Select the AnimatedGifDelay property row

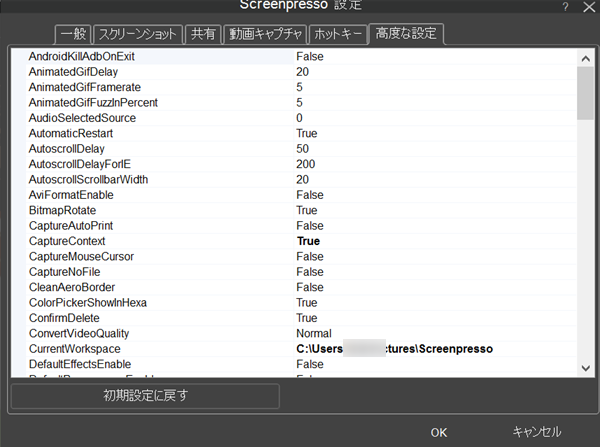[x=73, y=72]
